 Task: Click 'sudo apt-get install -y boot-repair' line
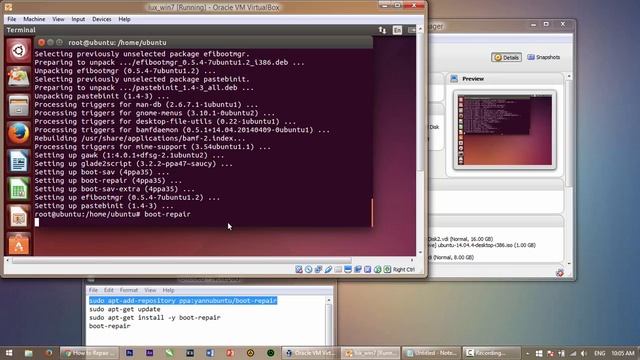pos(155,318)
